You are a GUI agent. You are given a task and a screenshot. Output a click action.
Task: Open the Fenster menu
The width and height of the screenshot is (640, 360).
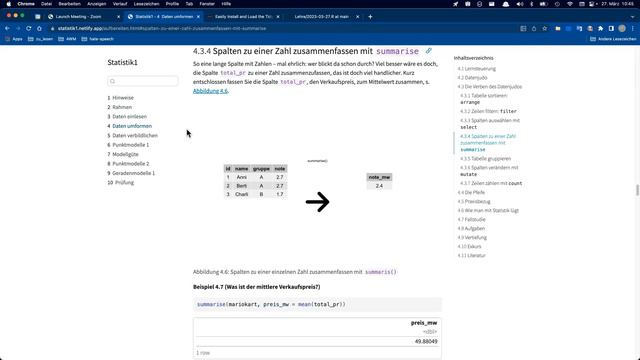point(207,4)
